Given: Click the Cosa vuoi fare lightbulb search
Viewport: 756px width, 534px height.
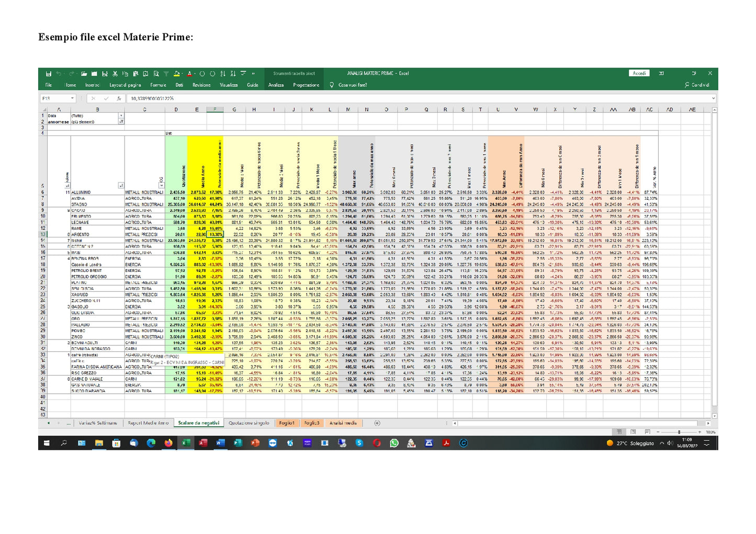Looking at the screenshot, I should pyautogui.click(x=348, y=85).
